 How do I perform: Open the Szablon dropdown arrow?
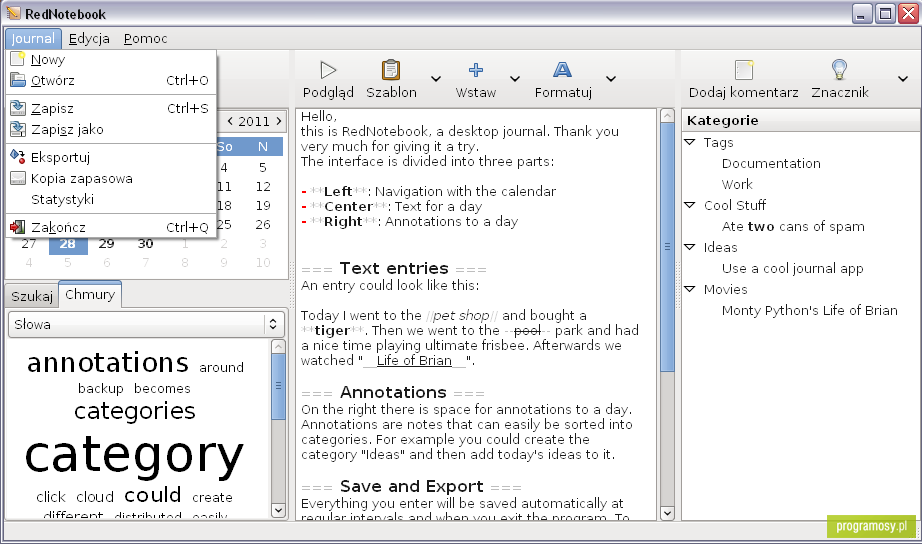click(x=436, y=79)
